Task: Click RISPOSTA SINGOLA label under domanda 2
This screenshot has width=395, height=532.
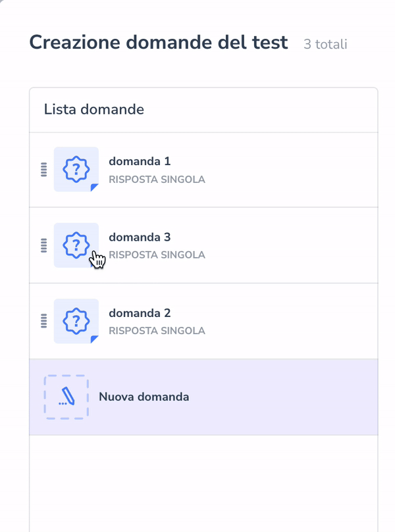Action: [x=157, y=331]
